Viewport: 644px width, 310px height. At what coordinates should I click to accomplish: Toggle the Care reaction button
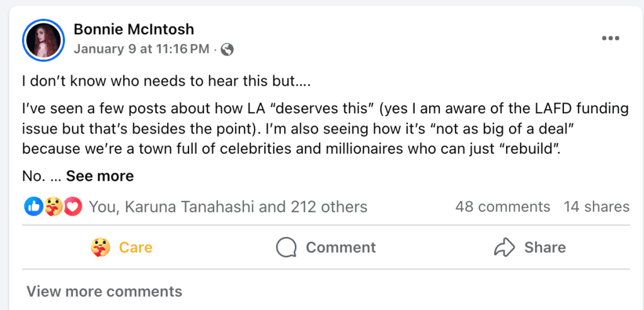pos(135,248)
